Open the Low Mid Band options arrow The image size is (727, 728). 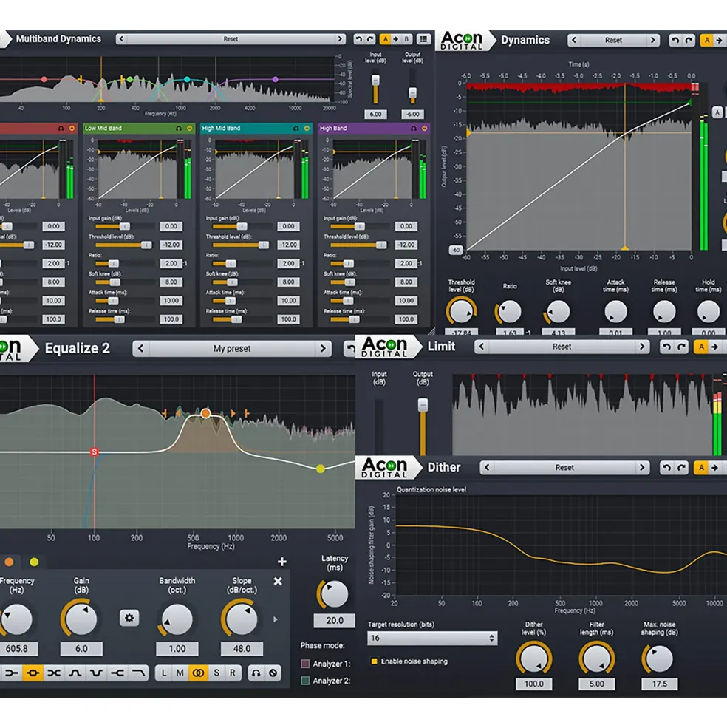point(189,128)
